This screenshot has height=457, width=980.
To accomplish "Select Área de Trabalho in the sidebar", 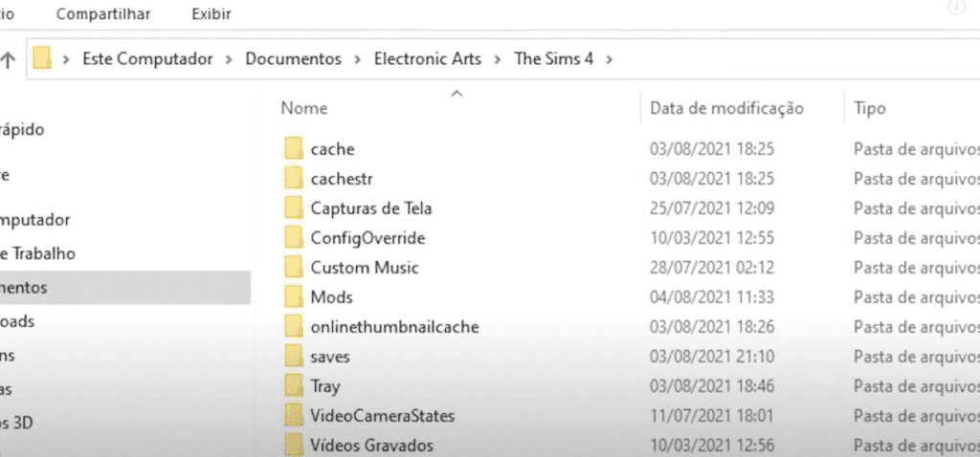I will pos(37,253).
